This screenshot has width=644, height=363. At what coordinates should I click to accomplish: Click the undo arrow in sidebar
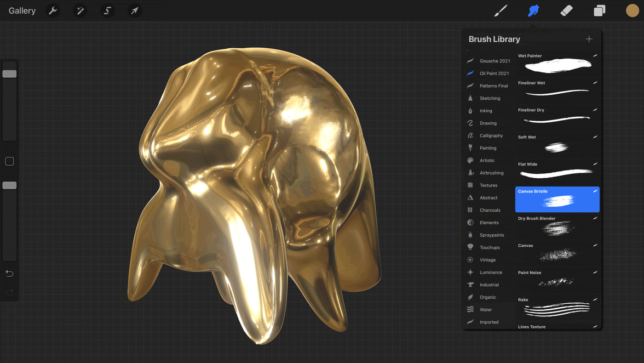pos(9,274)
